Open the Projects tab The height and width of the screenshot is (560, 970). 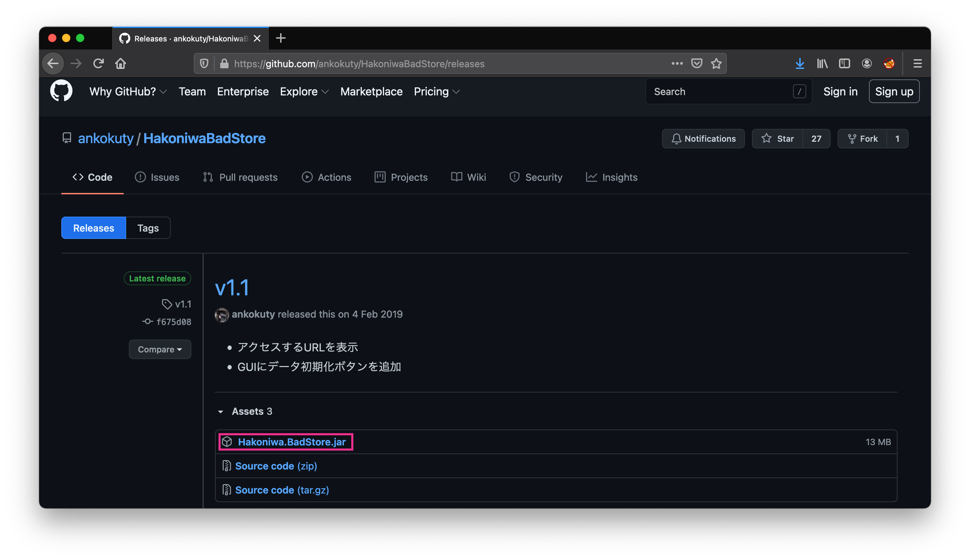point(401,177)
